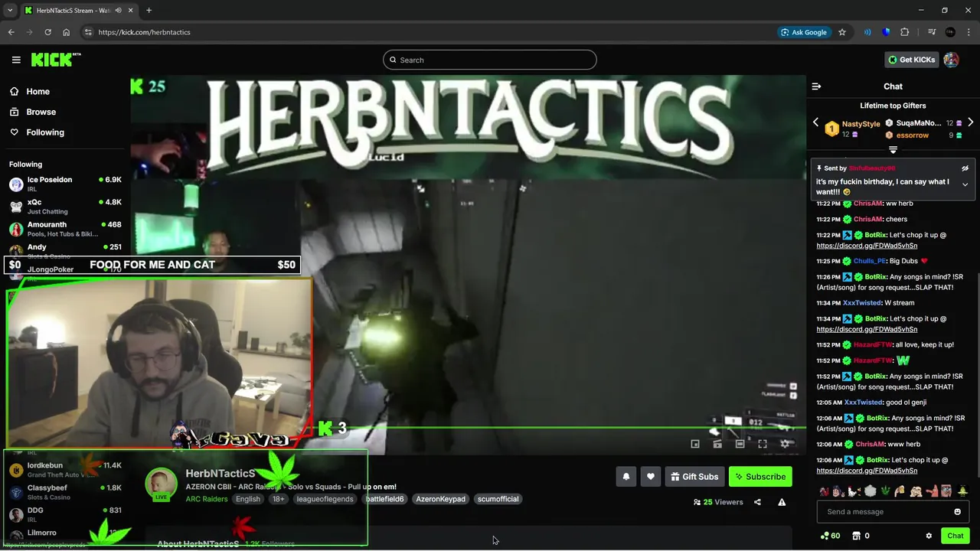This screenshot has width=980, height=551.
Task: Share the stream via share icon
Action: (757, 502)
